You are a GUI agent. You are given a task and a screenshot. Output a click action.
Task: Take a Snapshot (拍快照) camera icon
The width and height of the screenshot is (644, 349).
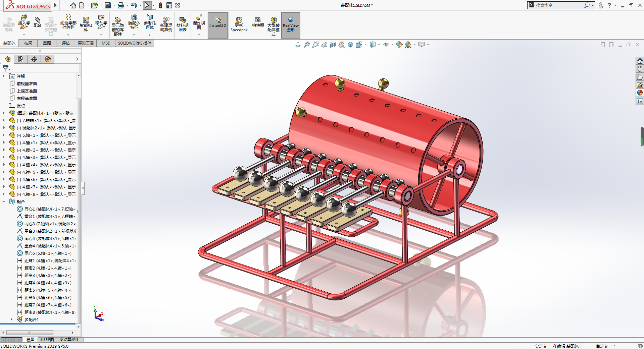[x=258, y=22]
